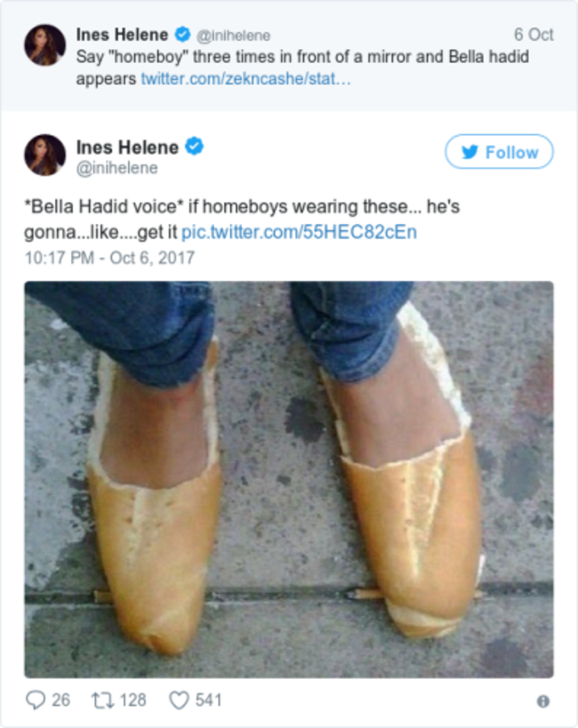
Task: Open the reply icon with 26 replies
Action: pos(36,700)
